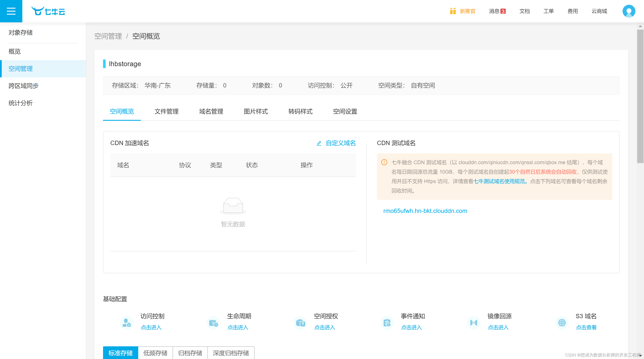Open the 消息 notification badge showing 3
The width and height of the screenshot is (644, 359).
point(503,11)
